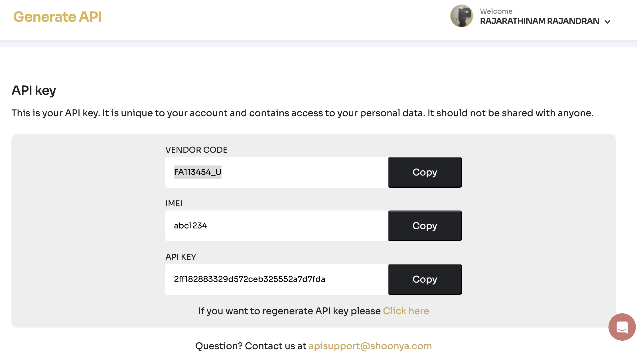Image resolution: width=637 pixels, height=364 pixels.
Task: Open the chat support bubble icon
Action: tap(622, 327)
